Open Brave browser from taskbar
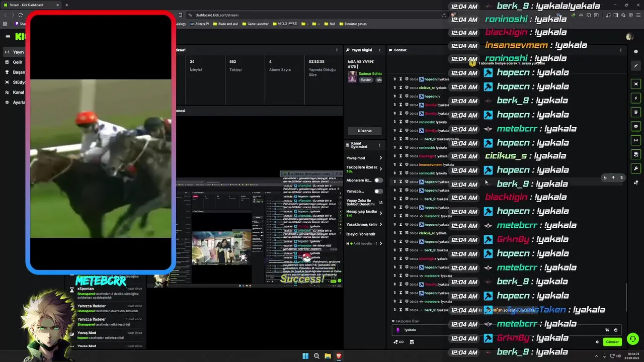Image resolution: width=644 pixels, height=362 pixels. [339, 356]
